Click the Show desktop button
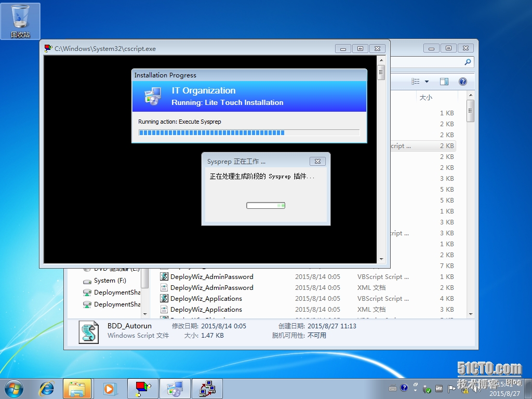The image size is (532, 399). click(529, 389)
